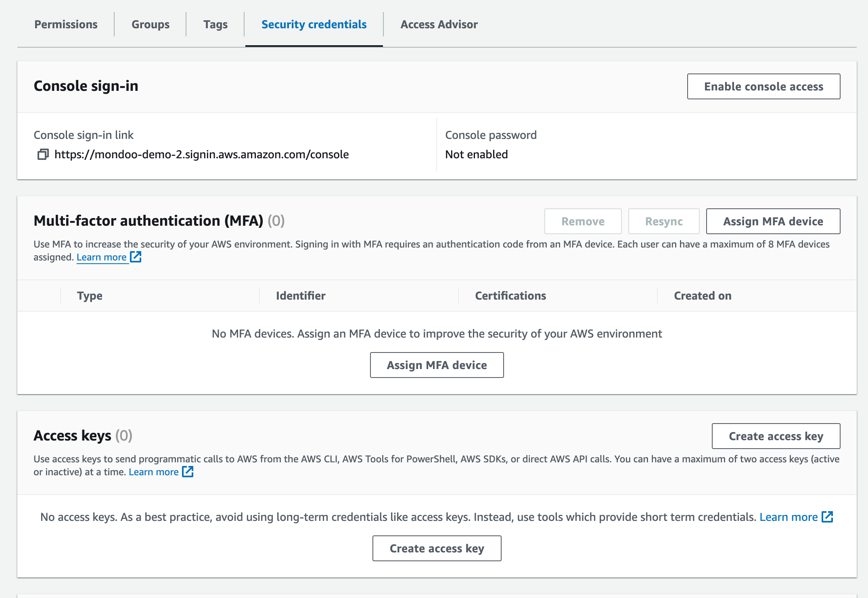This screenshot has height=598, width=868.
Task: Select the Tags tab
Action: coord(215,24)
